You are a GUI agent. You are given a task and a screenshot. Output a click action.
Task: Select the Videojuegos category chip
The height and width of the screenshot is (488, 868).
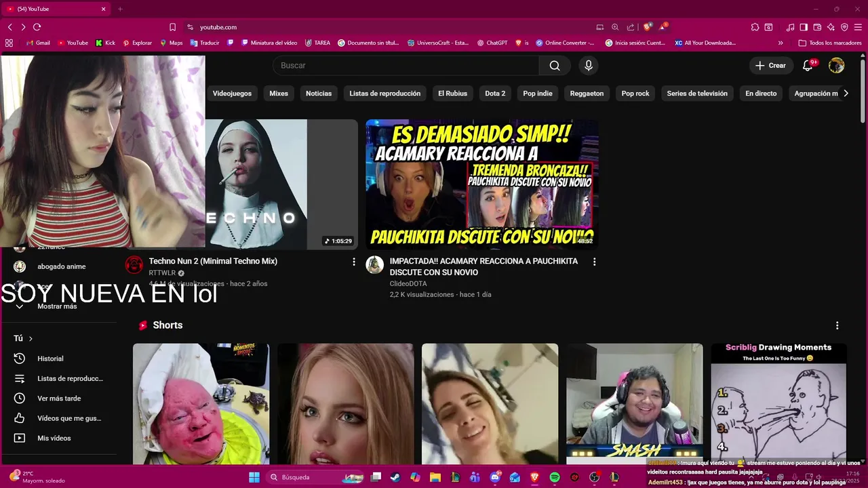[x=232, y=94]
